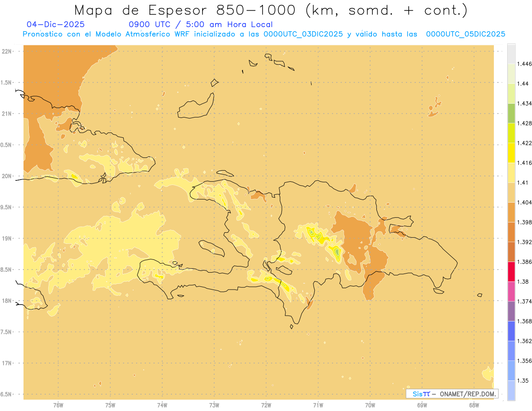Click the legend value '1.44'

pyautogui.click(x=523, y=84)
